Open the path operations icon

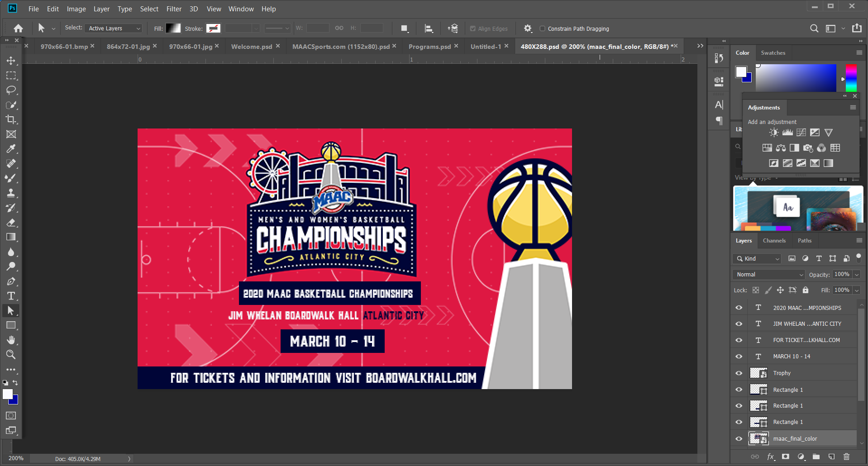point(405,29)
